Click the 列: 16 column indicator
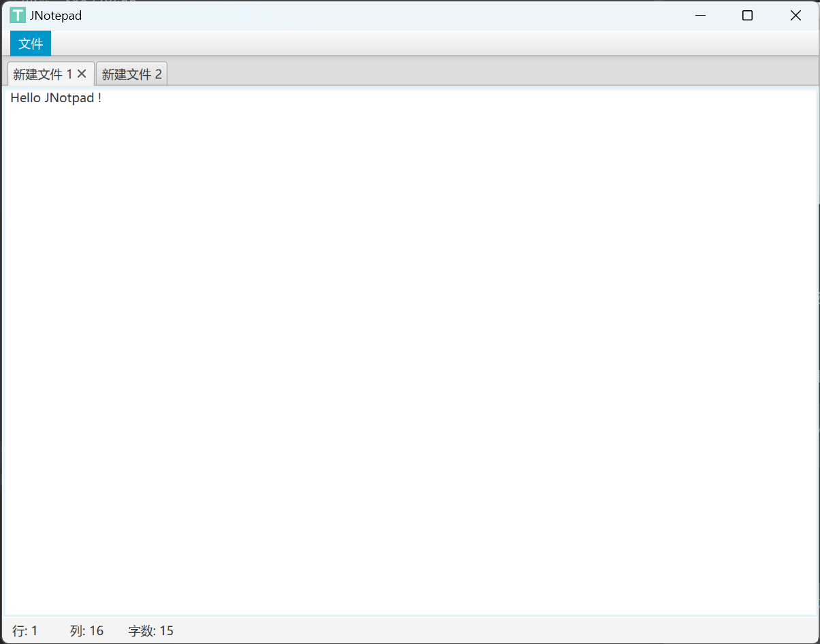This screenshot has width=820, height=644. 86,630
